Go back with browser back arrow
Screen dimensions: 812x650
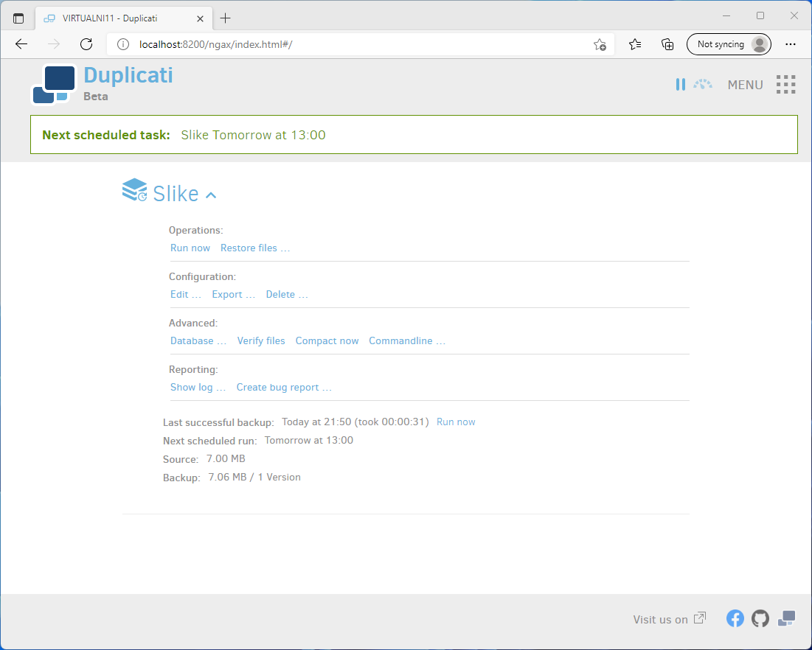click(x=21, y=44)
